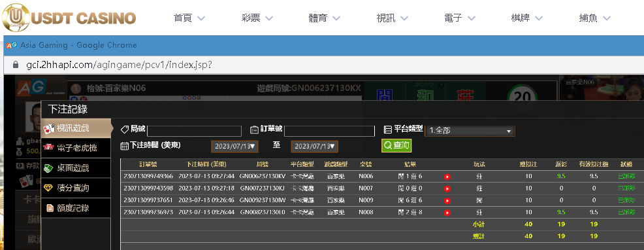Image resolution: width=644 pixels, height=250 pixels.
Task: Click the playing cards icon beside 視訊遊戲
Action: (49, 128)
